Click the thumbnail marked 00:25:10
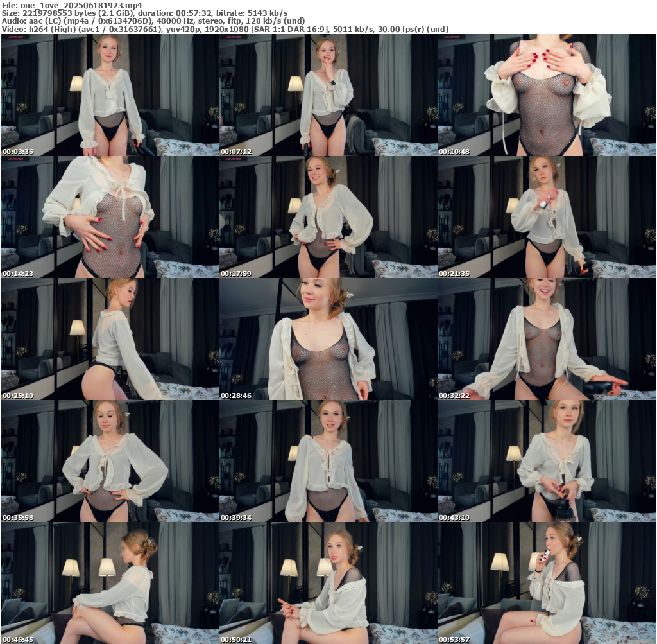The height and width of the screenshot is (644, 657). point(110,339)
